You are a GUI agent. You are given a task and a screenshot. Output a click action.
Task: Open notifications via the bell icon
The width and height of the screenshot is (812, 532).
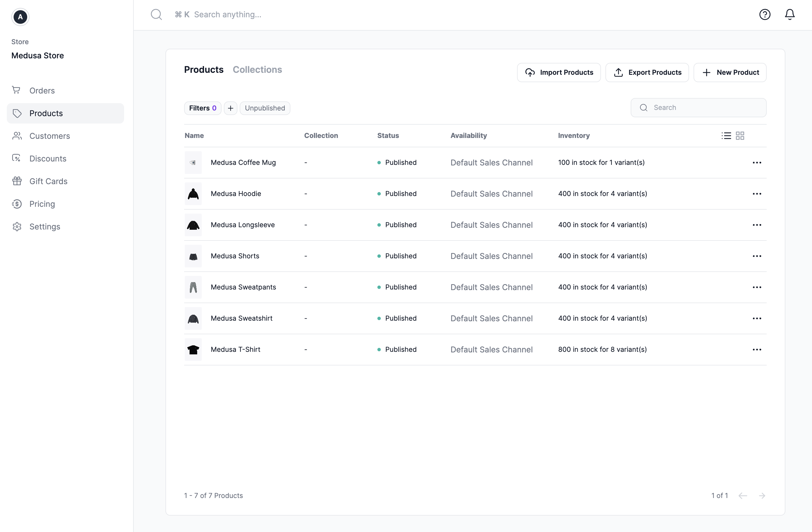point(790,14)
